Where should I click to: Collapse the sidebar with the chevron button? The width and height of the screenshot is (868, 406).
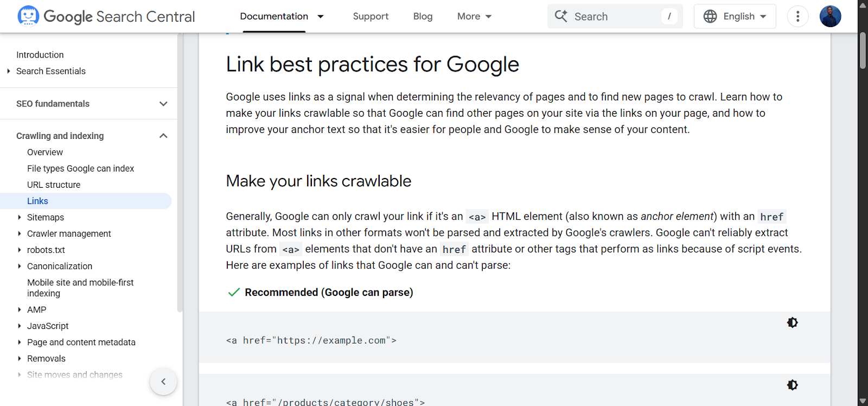coord(163,382)
